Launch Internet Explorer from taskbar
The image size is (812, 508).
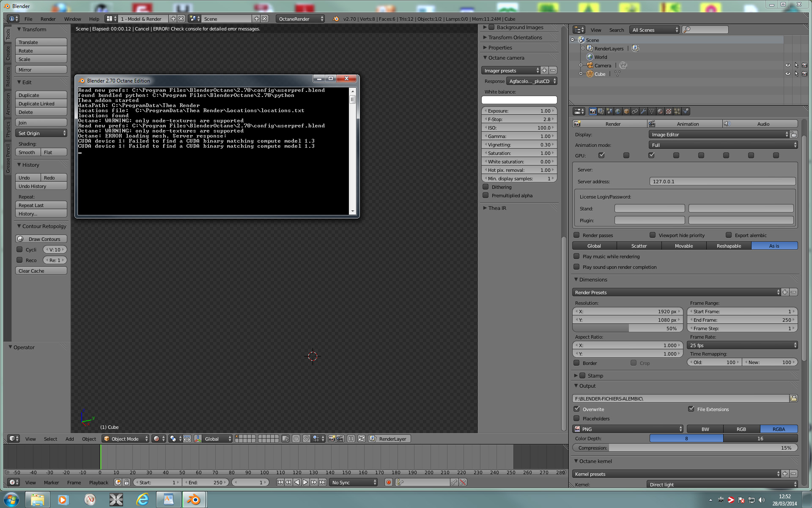coord(143,500)
